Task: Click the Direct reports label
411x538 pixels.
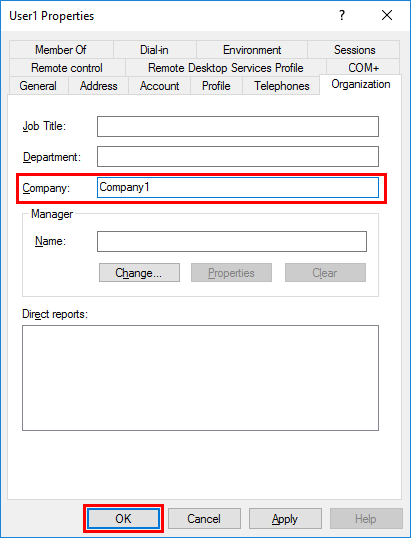Action: pos(55,314)
